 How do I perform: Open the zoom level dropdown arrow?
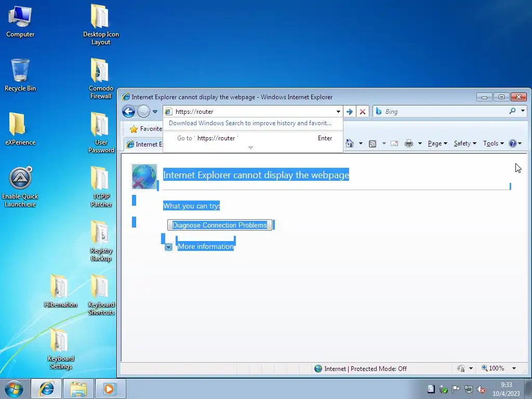[514, 368]
